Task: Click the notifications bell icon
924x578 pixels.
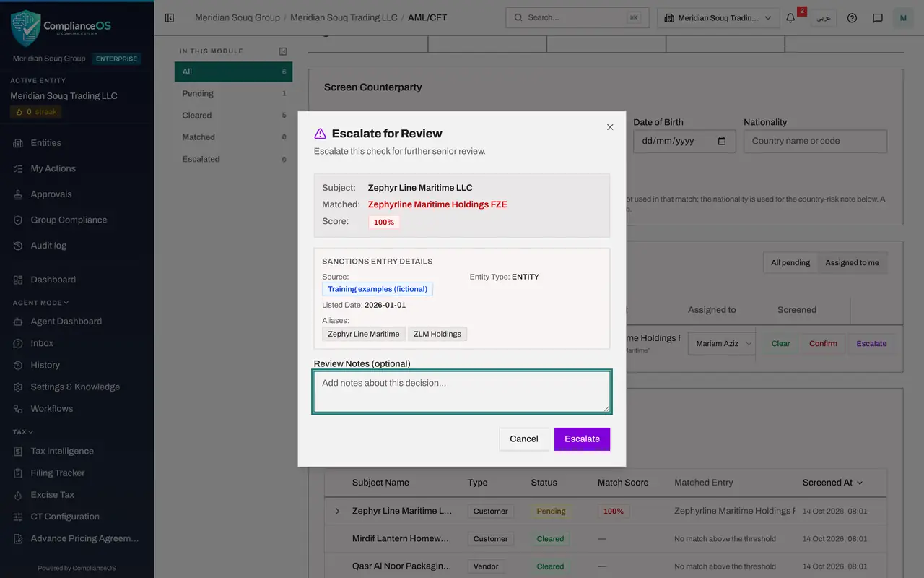Action: (790, 18)
